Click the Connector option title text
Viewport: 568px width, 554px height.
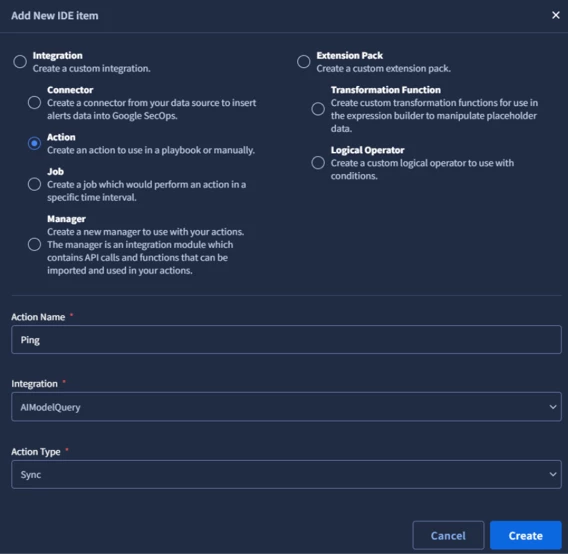point(70,90)
